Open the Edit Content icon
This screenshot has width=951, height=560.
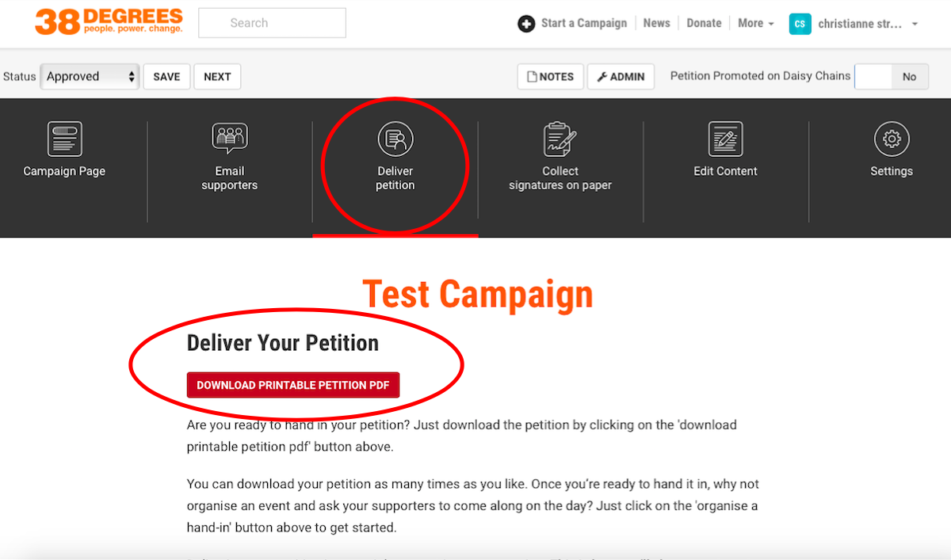click(725, 139)
